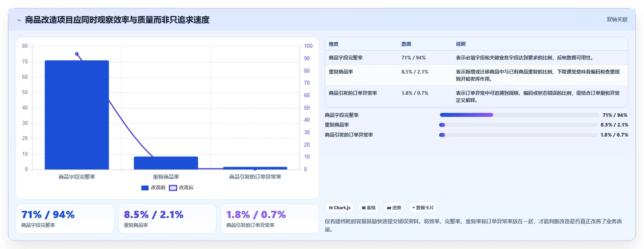This screenshot has height=249, width=644.
Task: Click the x-axis label 商品引发的订单异常率
Action: tap(255, 177)
